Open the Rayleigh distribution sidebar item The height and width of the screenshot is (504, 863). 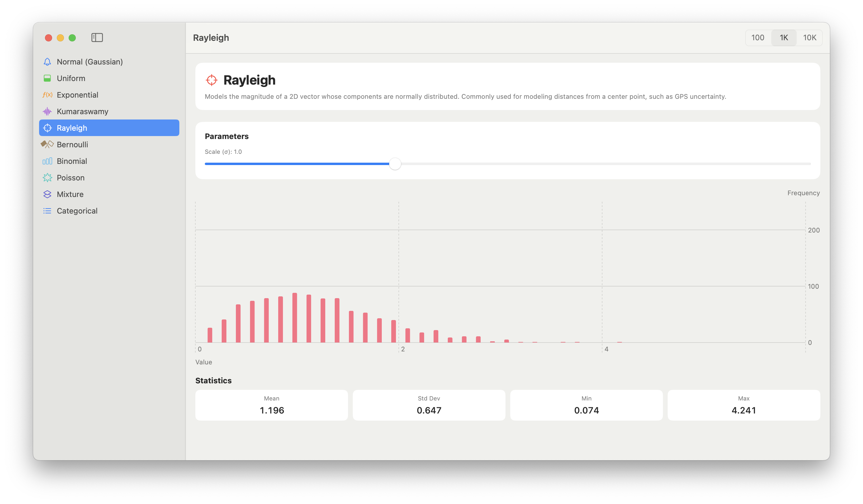109,128
